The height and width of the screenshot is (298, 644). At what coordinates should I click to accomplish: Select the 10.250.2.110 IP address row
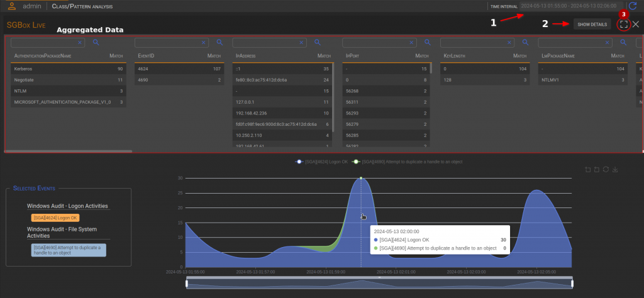coord(282,135)
